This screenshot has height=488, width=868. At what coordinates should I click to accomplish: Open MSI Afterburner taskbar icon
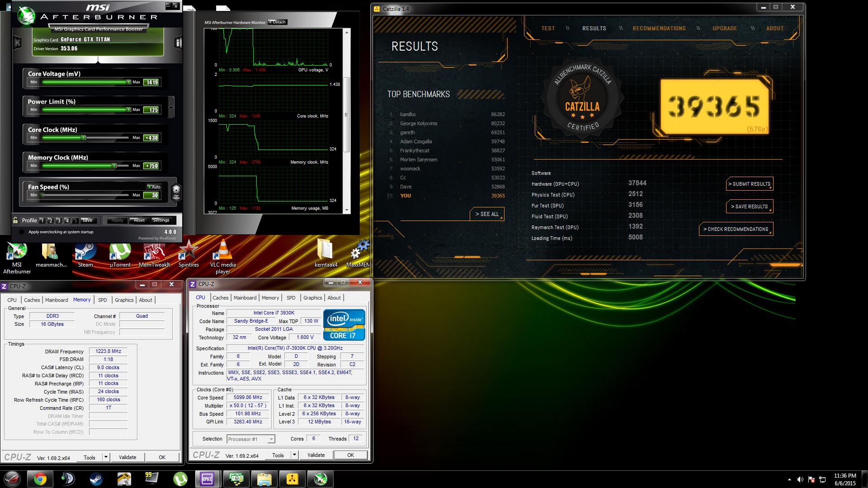point(321,479)
